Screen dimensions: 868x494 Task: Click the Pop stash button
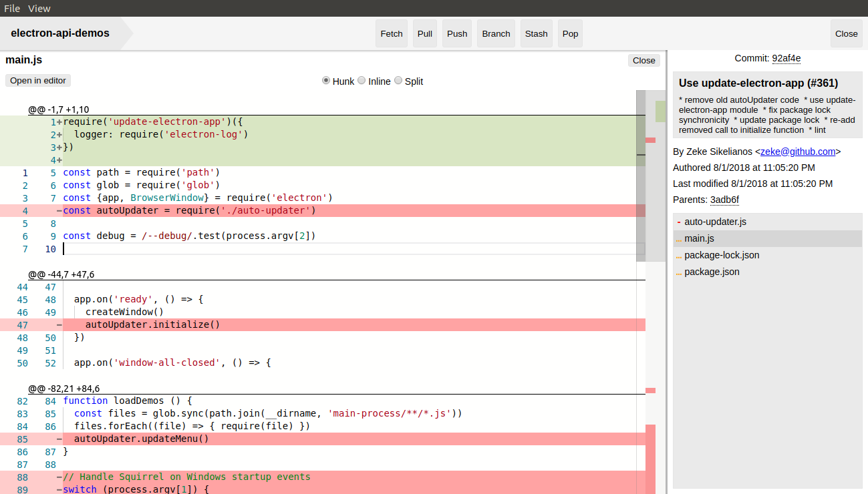coord(570,33)
